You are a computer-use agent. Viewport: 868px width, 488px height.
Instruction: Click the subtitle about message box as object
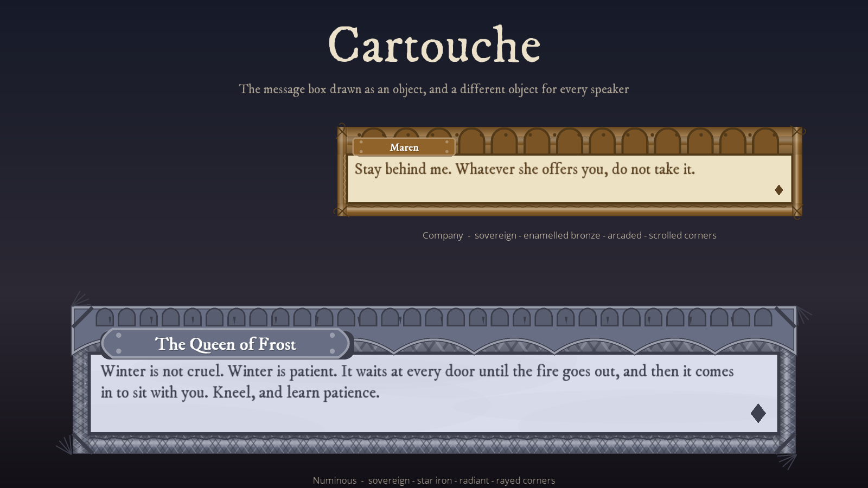[434, 89]
